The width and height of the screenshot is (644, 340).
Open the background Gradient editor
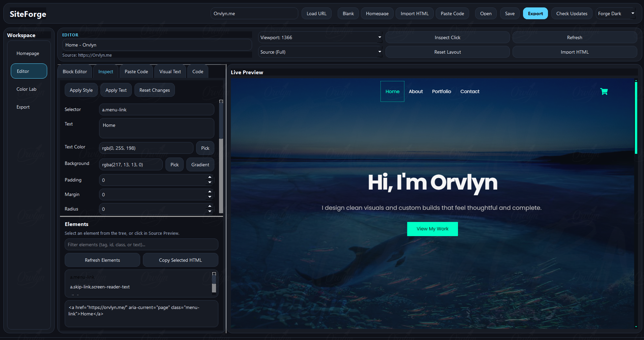pyautogui.click(x=200, y=165)
